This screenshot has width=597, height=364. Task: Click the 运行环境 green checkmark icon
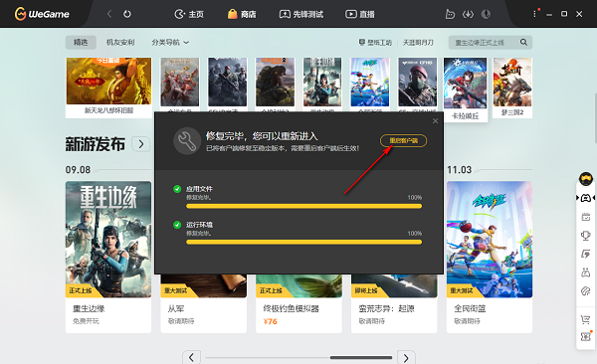[177, 225]
